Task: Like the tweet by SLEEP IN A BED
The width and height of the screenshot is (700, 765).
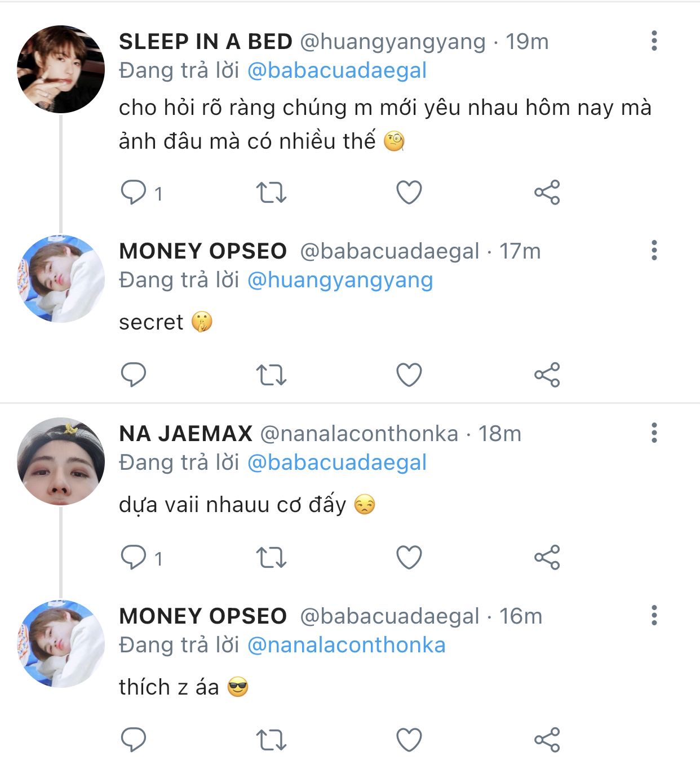Action: tap(409, 193)
